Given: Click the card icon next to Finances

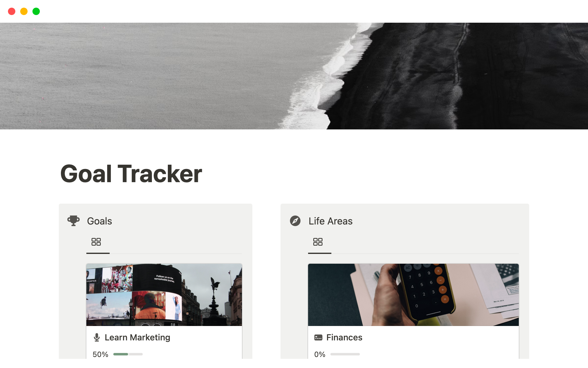Looking at the screenshot, I should point(318,338).
